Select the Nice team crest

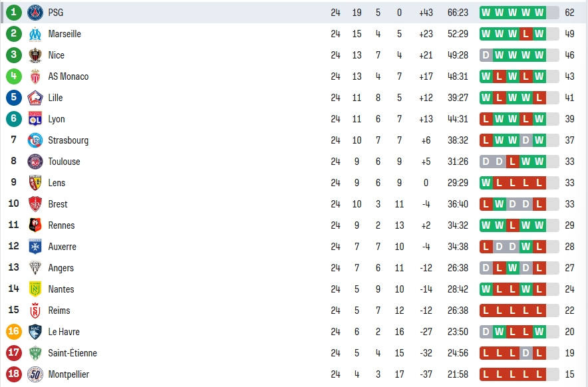35,55
